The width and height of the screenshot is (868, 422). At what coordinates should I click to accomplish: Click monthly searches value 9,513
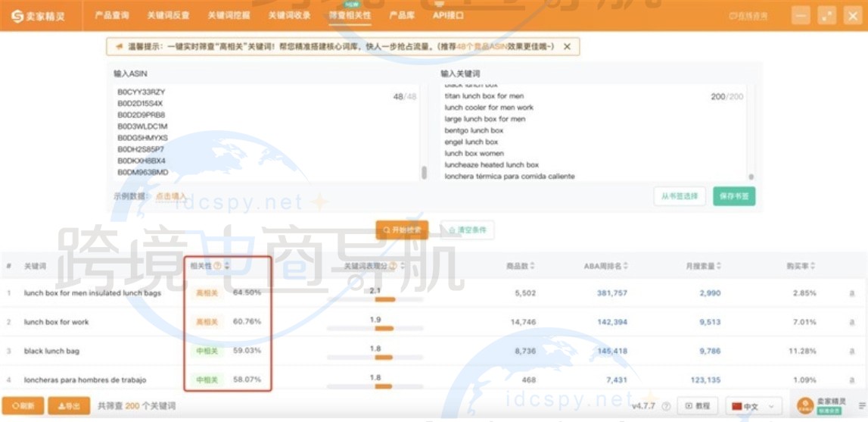(710, 322)
